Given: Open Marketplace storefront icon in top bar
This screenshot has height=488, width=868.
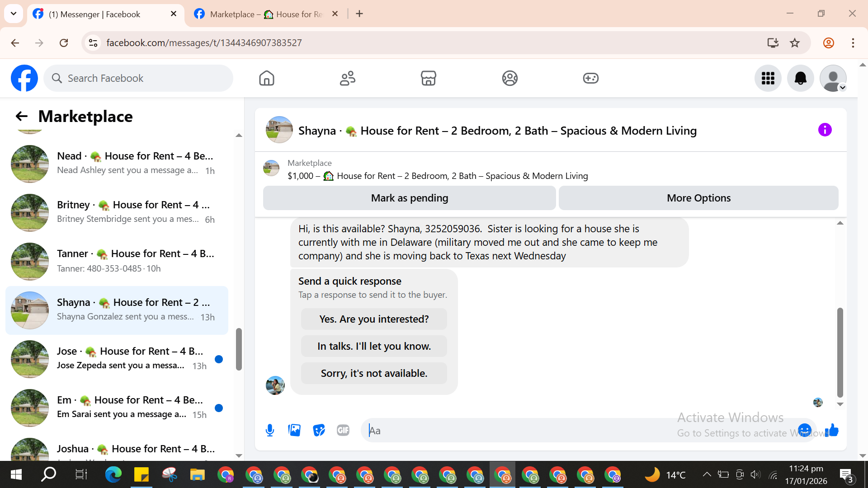Looking at the screenshot, I should click(428, 78).
